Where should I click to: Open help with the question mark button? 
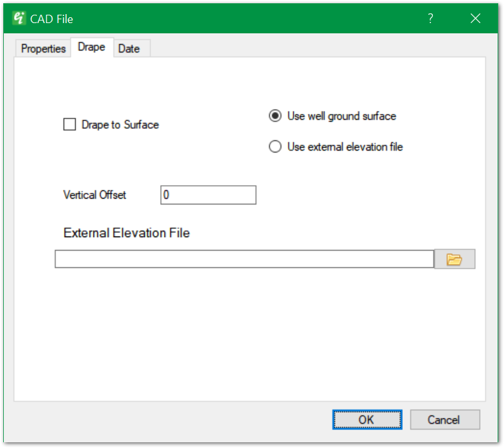click(x=430, y=19)
